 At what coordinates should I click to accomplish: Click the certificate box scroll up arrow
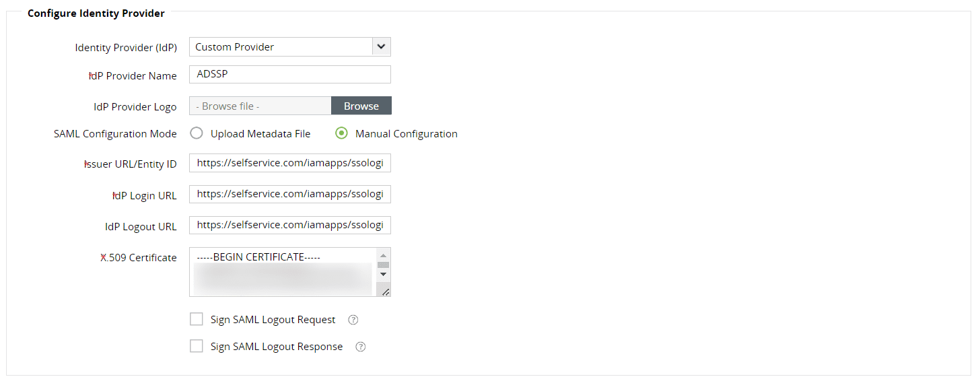[383, 255]
